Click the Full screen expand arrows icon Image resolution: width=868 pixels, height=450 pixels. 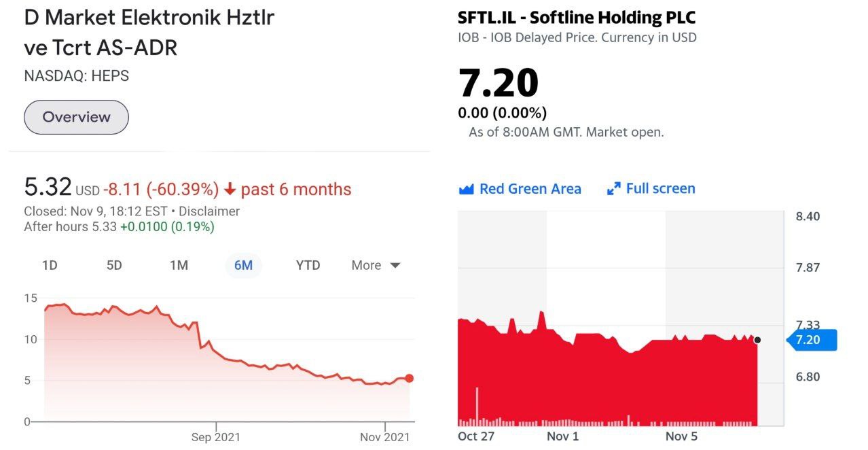pyautogui.click(x=614, y=189)
